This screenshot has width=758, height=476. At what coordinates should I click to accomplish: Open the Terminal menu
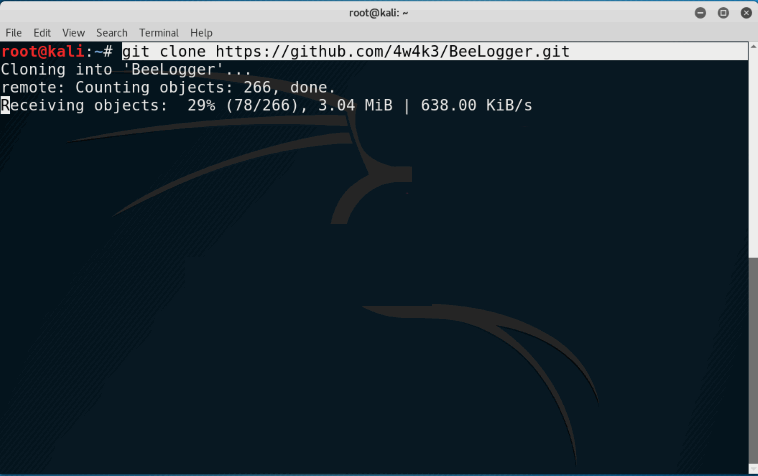click(159, 33)
